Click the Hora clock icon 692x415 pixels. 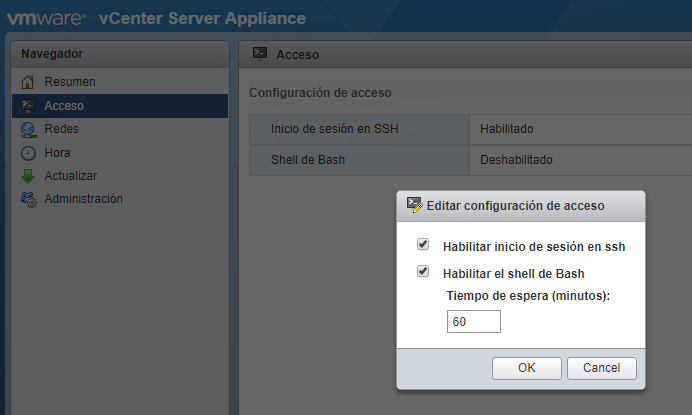(x=28, y=153)
